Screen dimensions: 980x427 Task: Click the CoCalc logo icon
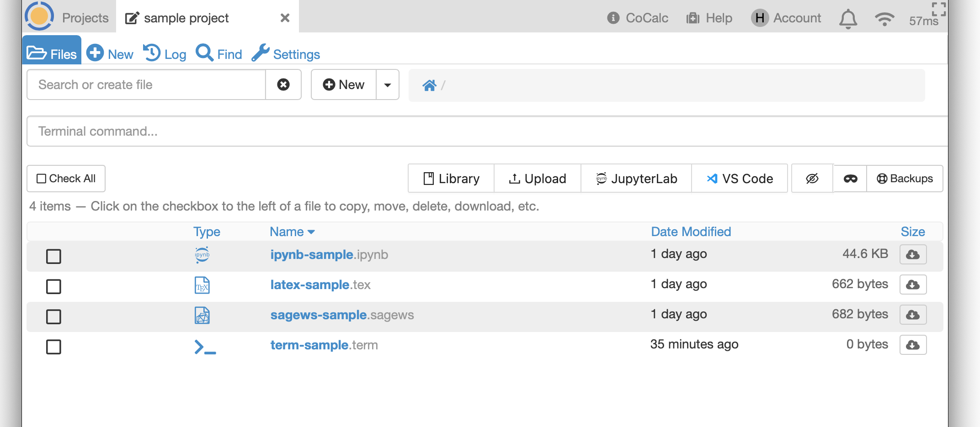click(39, 16)
